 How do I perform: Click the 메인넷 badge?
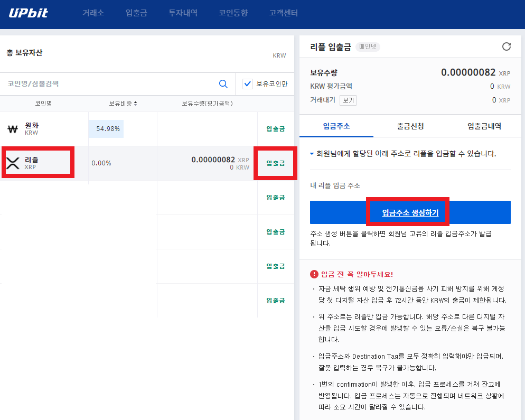tap(368, 46)
